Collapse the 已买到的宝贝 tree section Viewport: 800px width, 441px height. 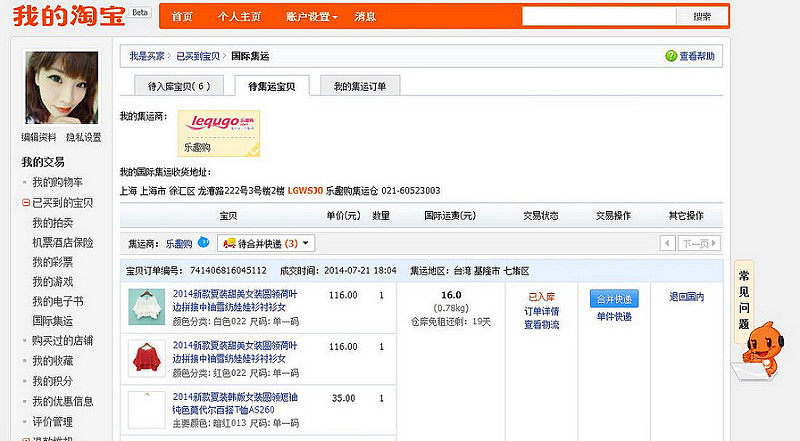tap(26, 203)
